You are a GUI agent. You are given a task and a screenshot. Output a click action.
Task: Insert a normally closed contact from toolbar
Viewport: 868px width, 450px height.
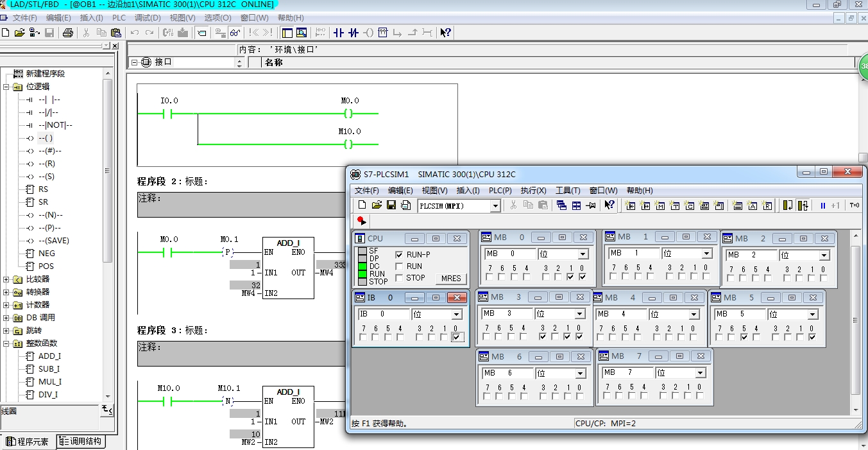[x=353, y=33]
